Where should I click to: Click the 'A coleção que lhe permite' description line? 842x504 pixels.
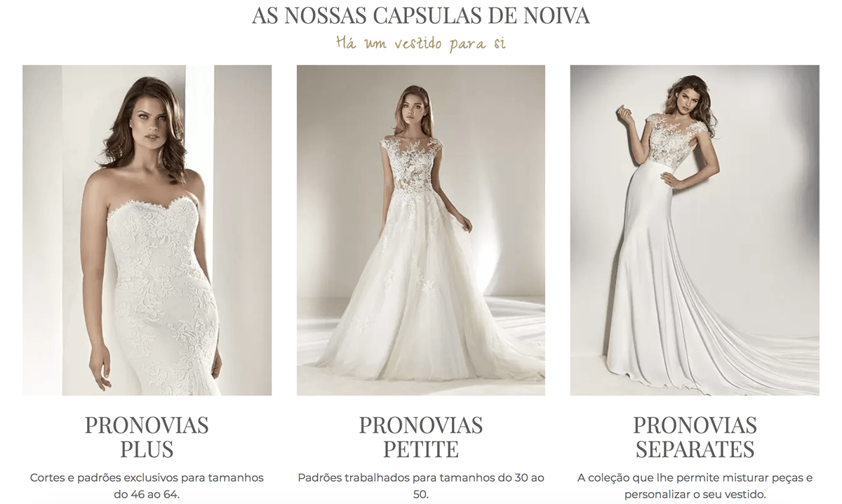[x=695, y=478]
